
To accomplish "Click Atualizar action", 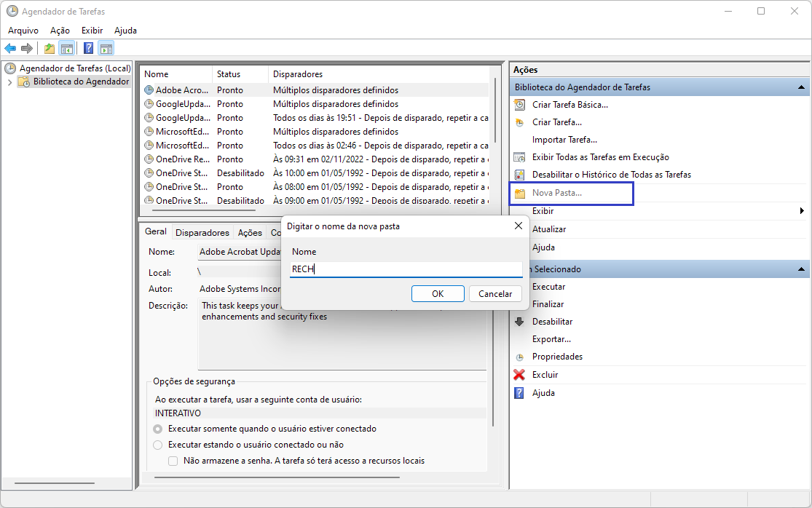I will point(549,229).
